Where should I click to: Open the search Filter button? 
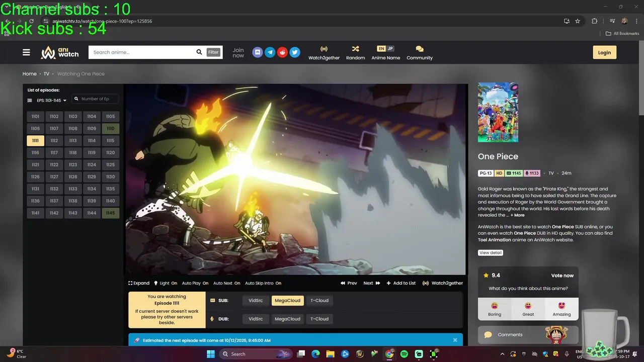(213, 52)
